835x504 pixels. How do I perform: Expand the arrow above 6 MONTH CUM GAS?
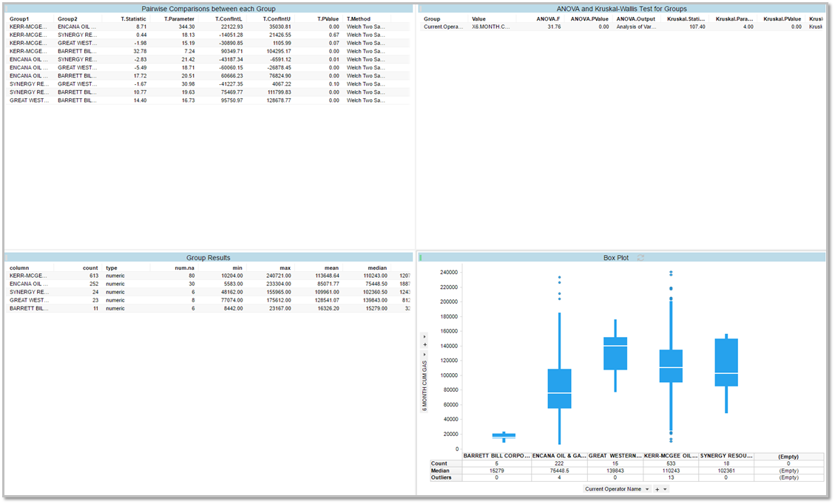[425, 355]
